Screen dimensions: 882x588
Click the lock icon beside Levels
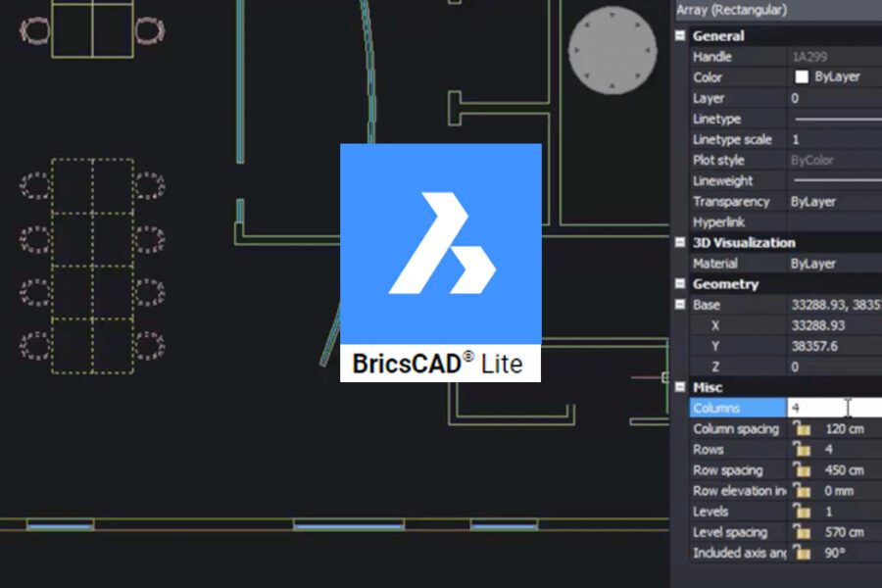802,512
